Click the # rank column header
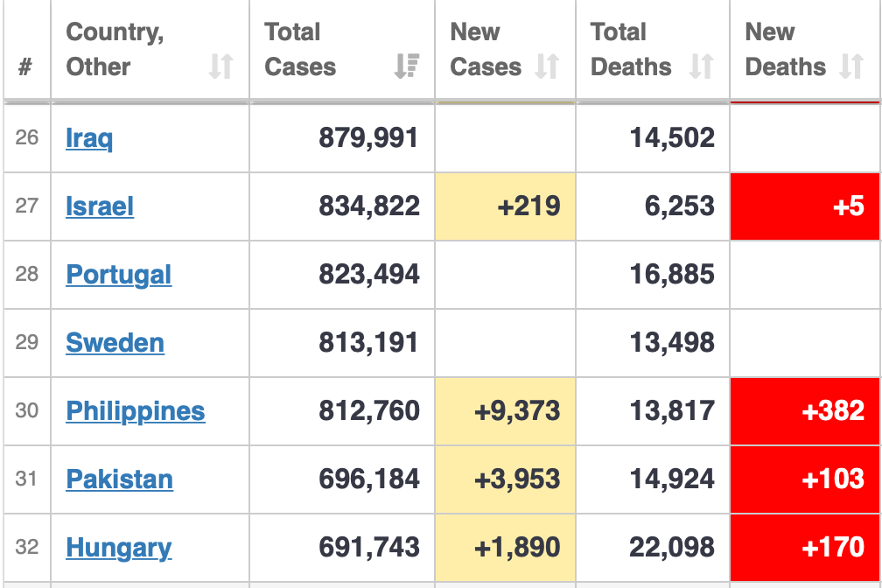Viewport: 882px width, 588px height. (26, 66)
